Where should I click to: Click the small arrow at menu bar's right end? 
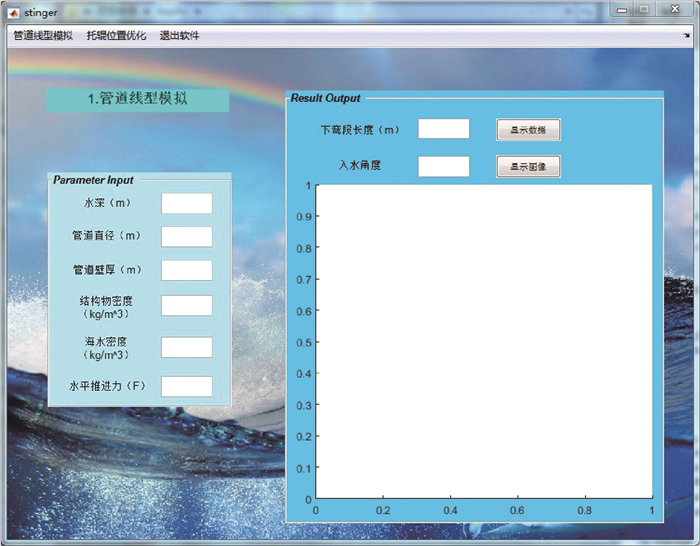[688, 36]
